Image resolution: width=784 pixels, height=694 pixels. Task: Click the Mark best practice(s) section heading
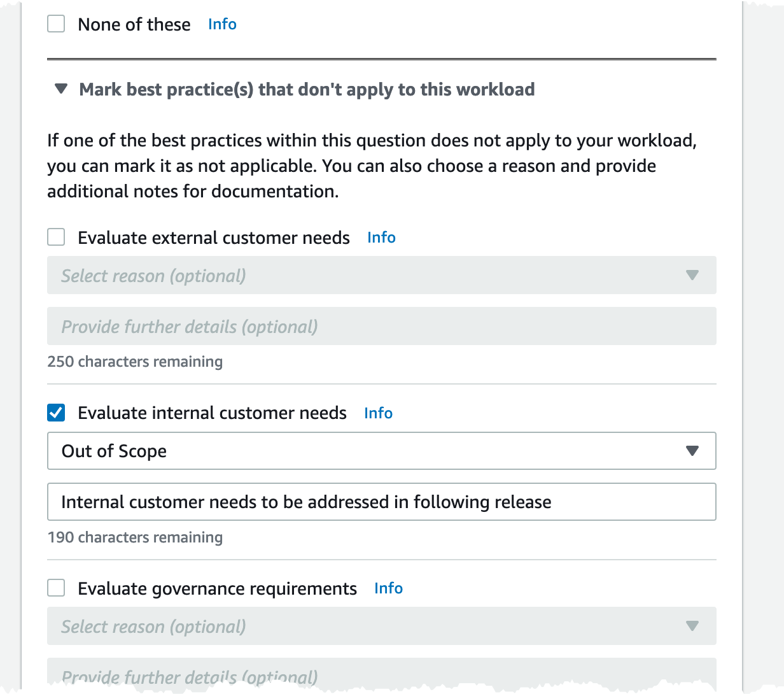tap(306, 89)
